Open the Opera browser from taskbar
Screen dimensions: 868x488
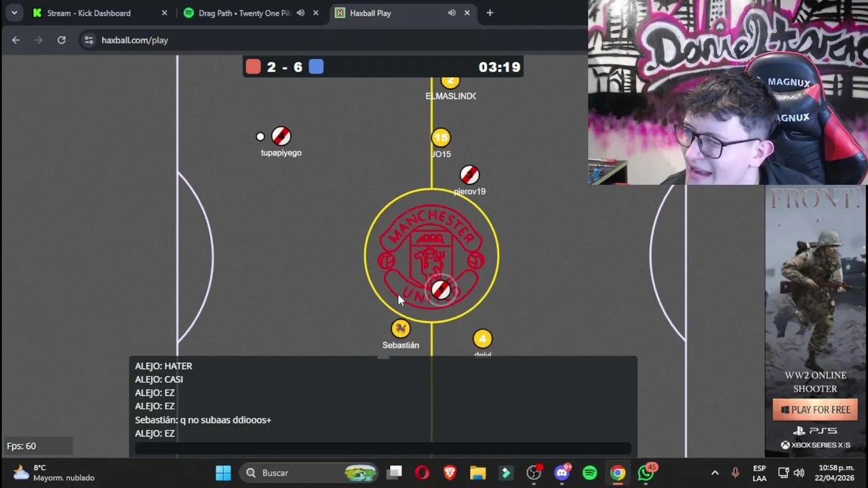click(x=422, y=472)
